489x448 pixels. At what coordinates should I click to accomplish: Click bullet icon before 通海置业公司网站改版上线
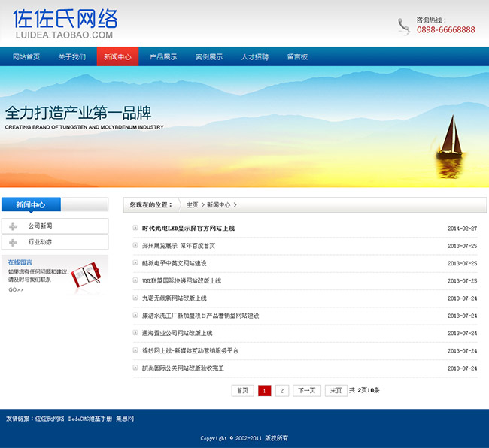tap(135, 332)
